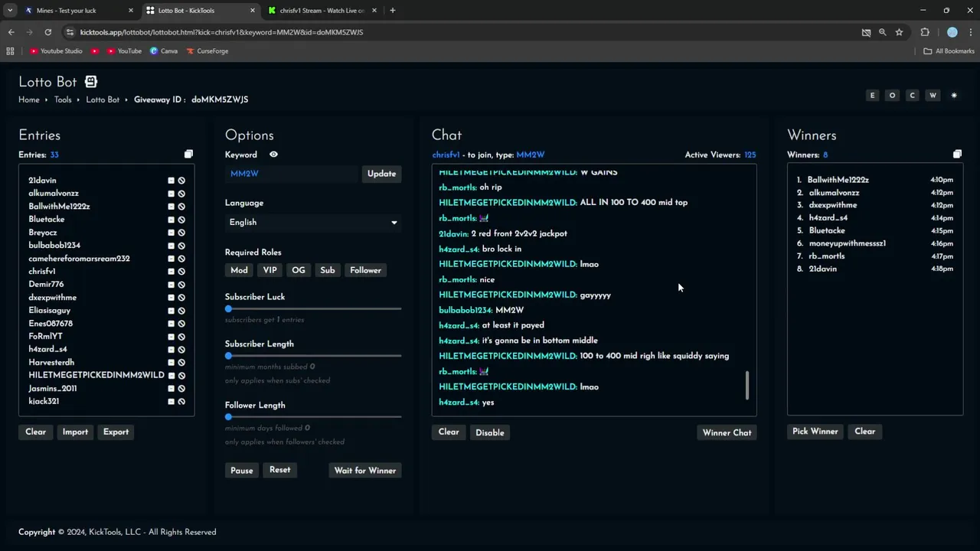The image size is (980, 551).
Task: Select the Lotto Bot - KickTools tab
Action: (x=200, y=11)
